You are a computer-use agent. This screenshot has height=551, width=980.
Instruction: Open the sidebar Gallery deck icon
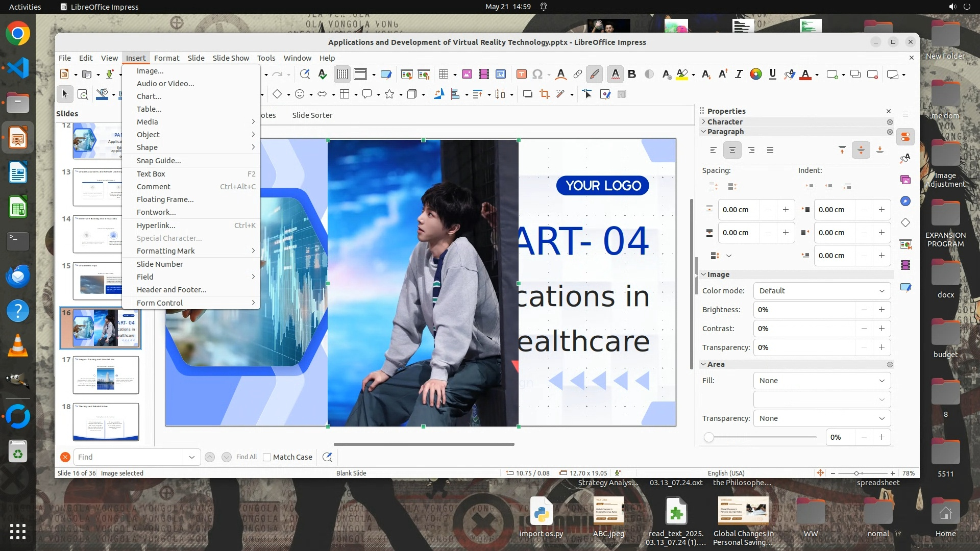point(905,180)
